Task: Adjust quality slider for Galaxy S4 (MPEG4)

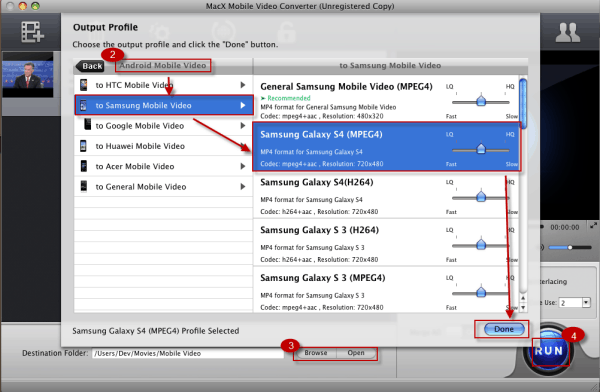Action: [481, 150]
